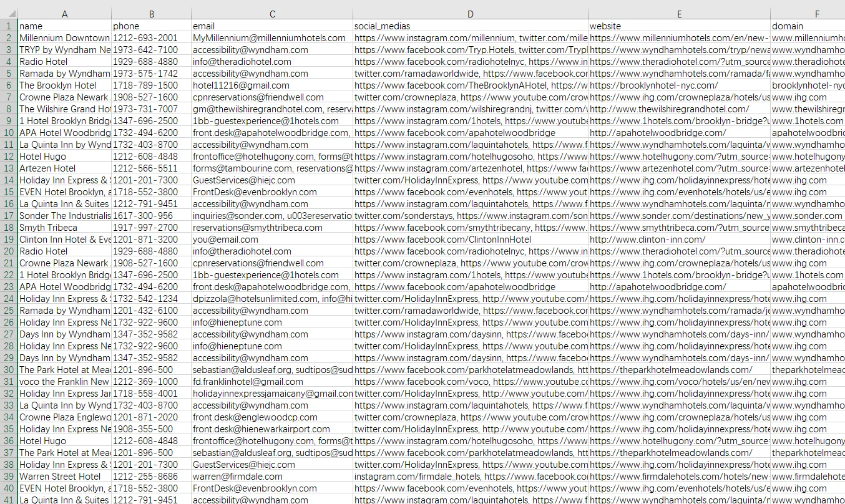The image size is (845, 504).
Task: Select 'Sonder The Industrialis' name cell
Action: [65, 216]
